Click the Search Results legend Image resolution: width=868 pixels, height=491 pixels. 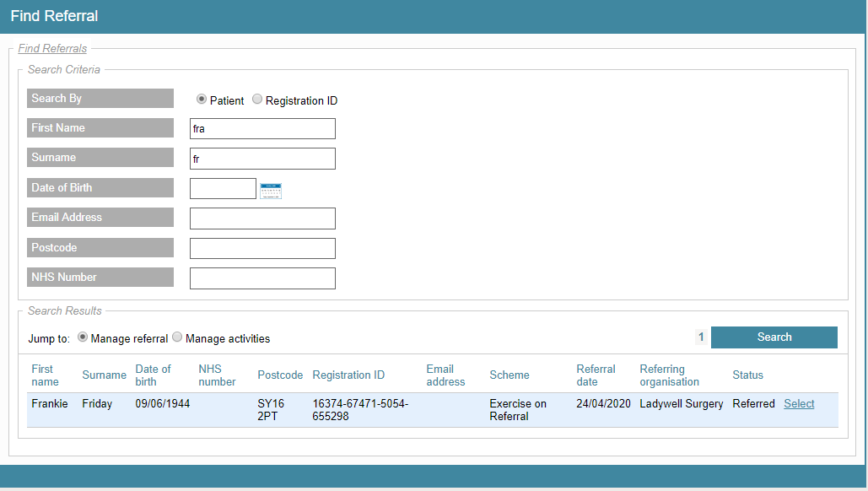click(x=65, y=311)
